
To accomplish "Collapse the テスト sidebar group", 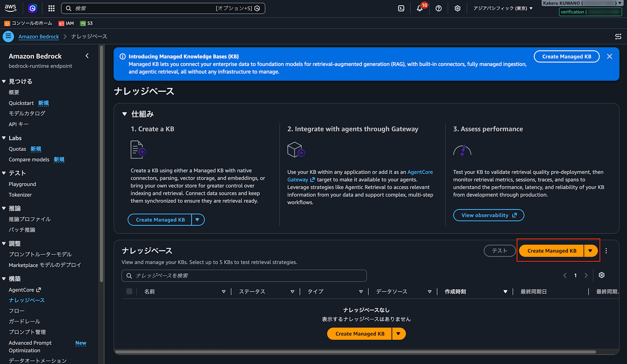I will pos(4,173).
